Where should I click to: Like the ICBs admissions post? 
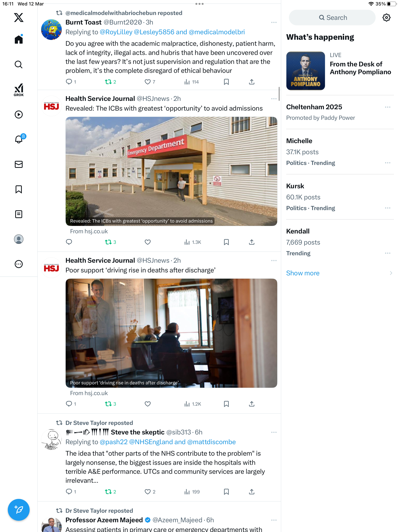point(147,242)
